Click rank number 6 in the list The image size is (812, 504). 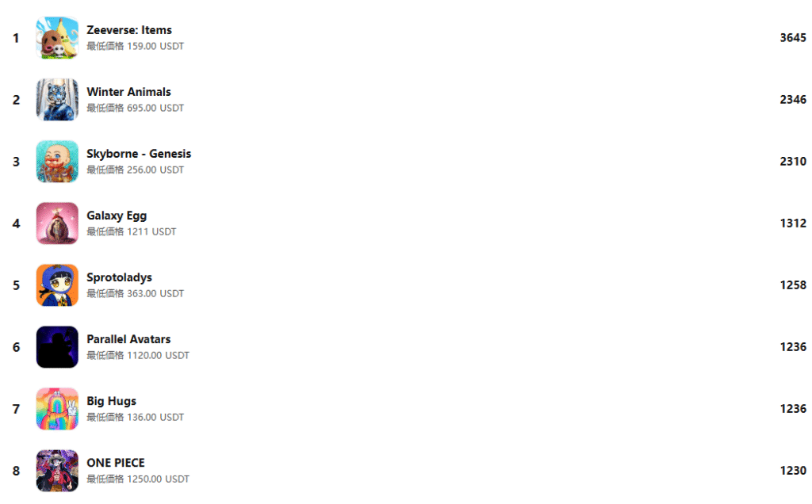16,347
